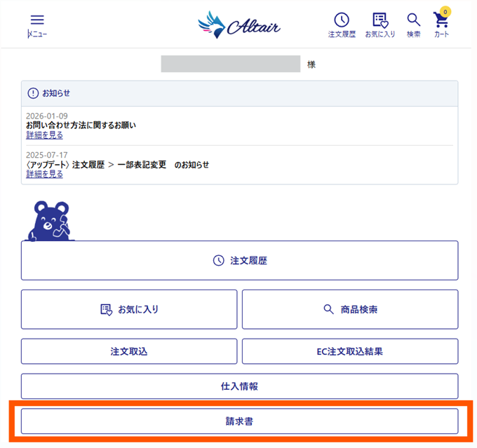The image size is (477, 448).
Task: Open 注文履歴 clock icon in header
Action: tap(342, 20)
